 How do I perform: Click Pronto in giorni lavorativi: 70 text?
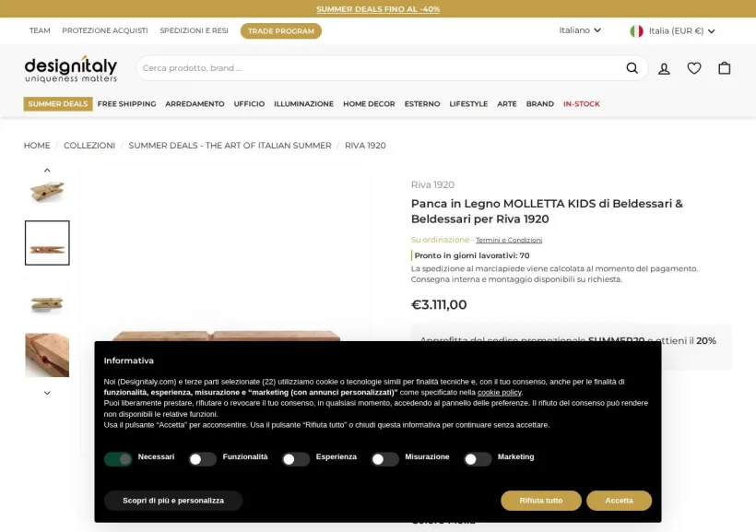coord(472,255)
